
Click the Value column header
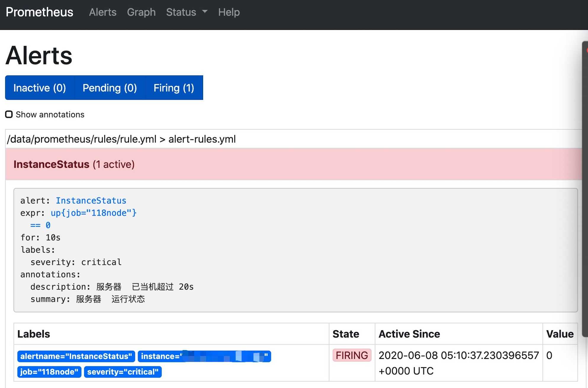(560, 334)
